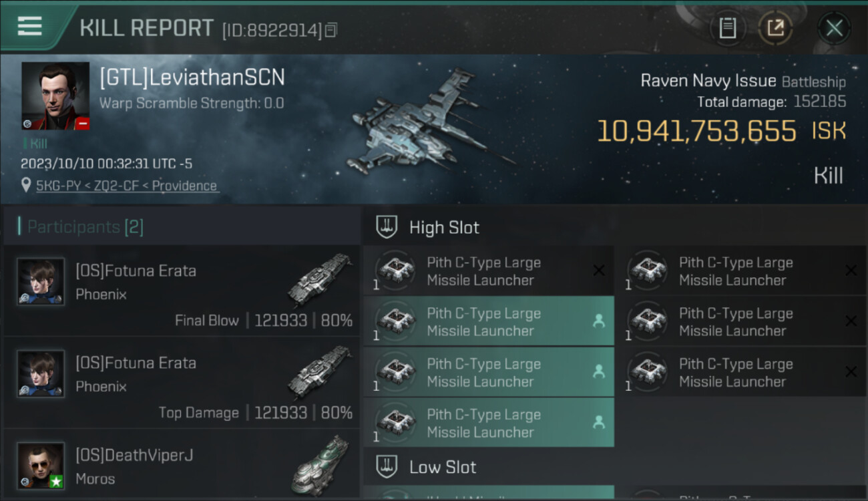
Task: Select the Participants [2] header
Action: [x=85, y=227]
